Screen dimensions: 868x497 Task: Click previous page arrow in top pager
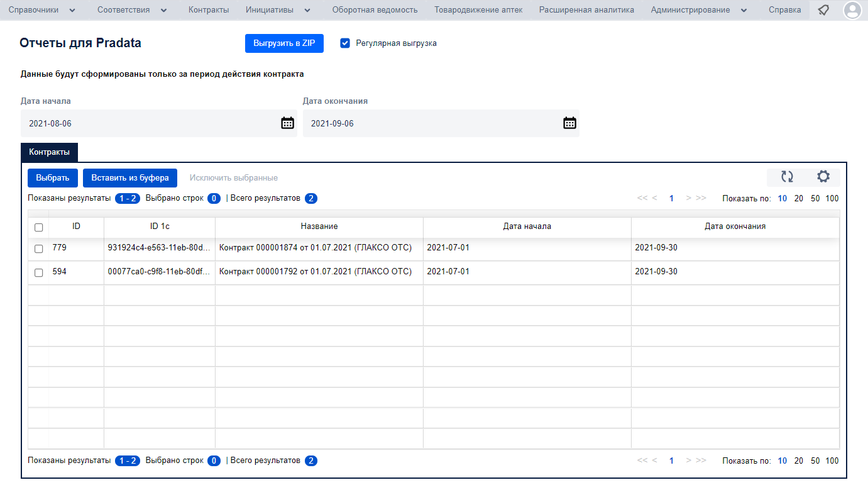coord(654,198)
